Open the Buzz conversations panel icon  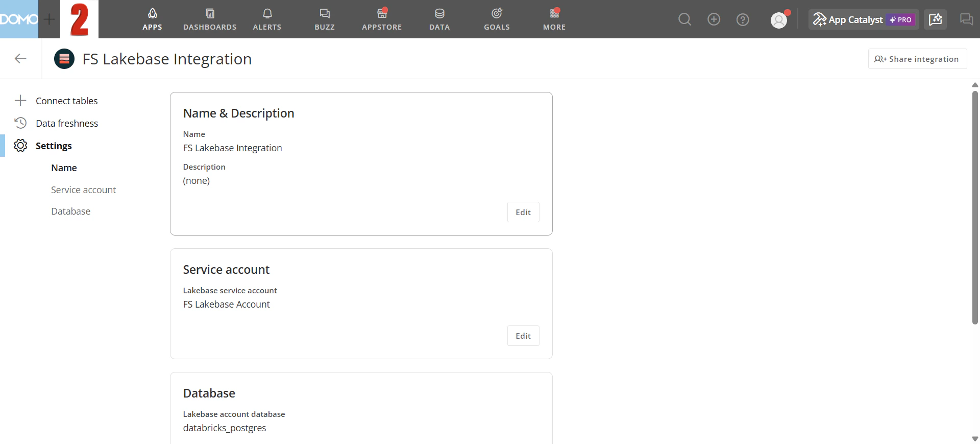(x=966, y=19)
